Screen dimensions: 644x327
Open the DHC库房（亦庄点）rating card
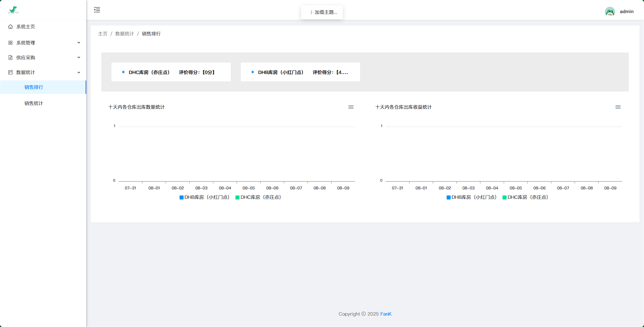pos(171,72)
